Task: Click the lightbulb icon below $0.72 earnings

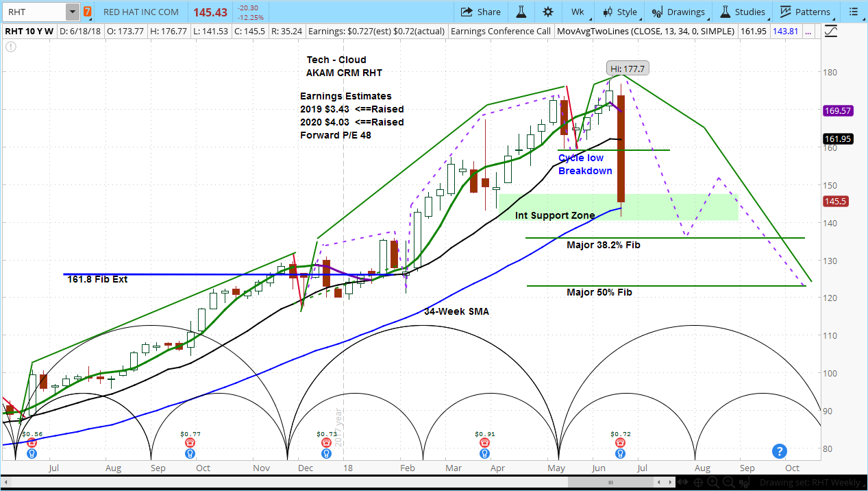Action: tap(620, 453)
